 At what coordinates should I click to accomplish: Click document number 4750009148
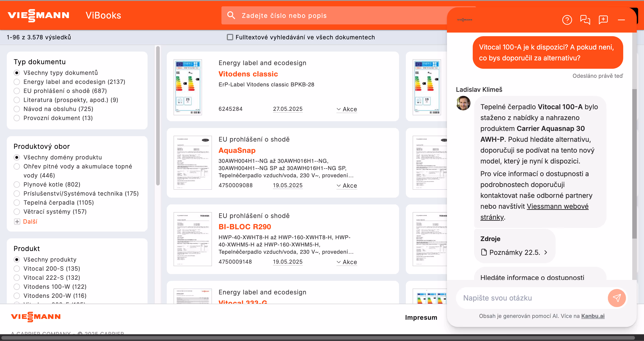pos(235,262)
